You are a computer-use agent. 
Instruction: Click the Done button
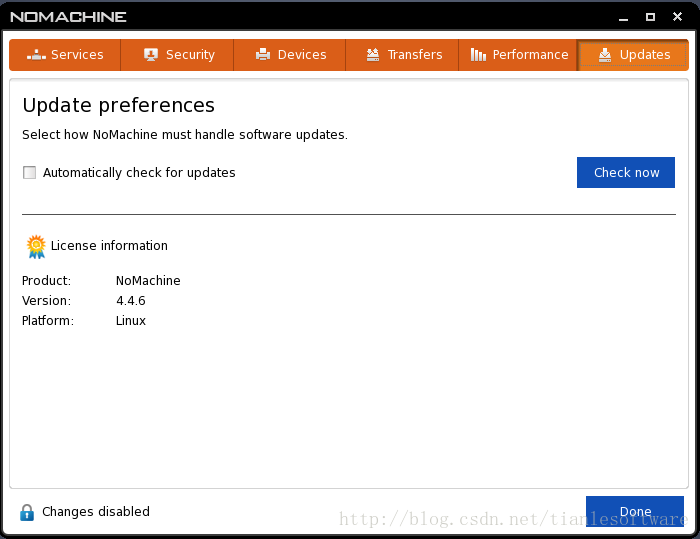[x=635, y=511]
